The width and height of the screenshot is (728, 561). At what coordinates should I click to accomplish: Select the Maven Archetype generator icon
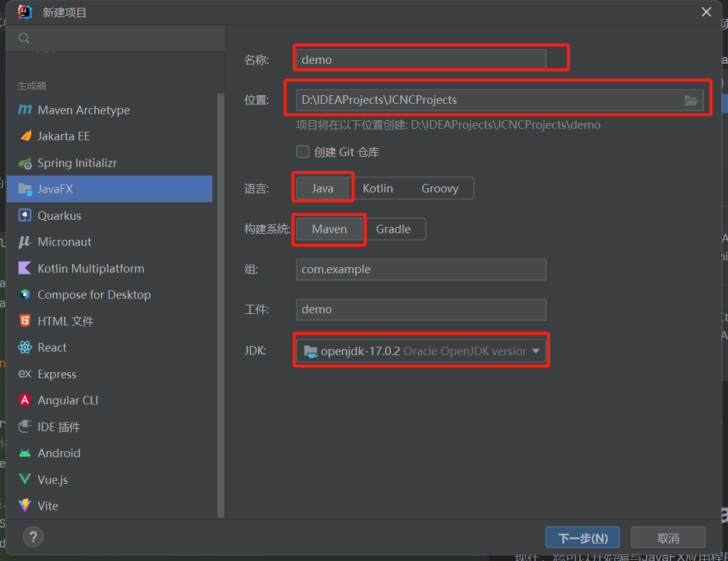tap(25, 110)
